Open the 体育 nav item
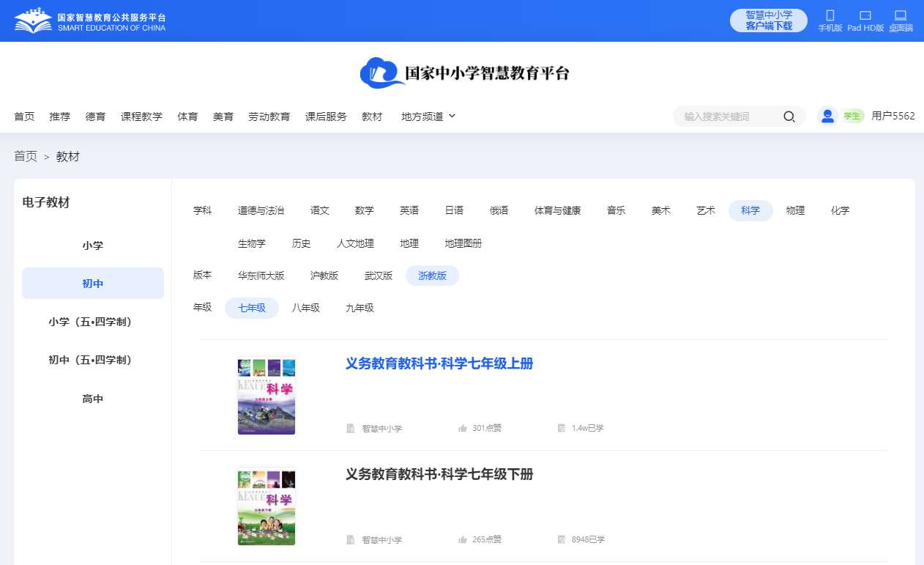This screenshot has width=924, height=565. tap(187, 116)
